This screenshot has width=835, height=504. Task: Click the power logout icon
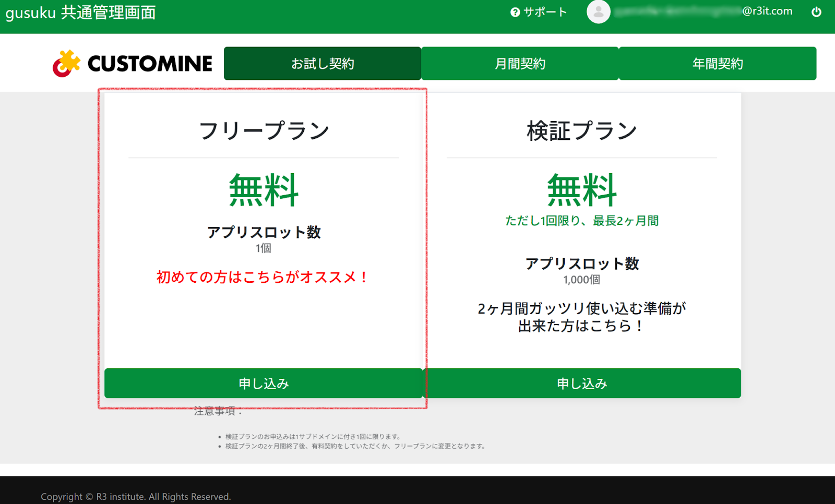(x=816, y=11)
